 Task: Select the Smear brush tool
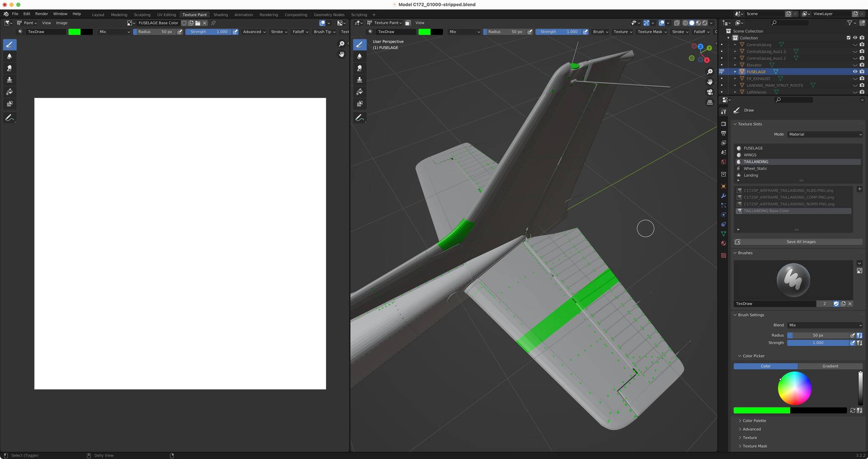[9, 68]
